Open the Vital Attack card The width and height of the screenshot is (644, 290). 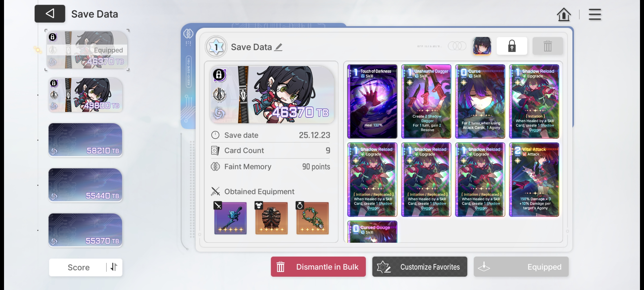[534, 179]
